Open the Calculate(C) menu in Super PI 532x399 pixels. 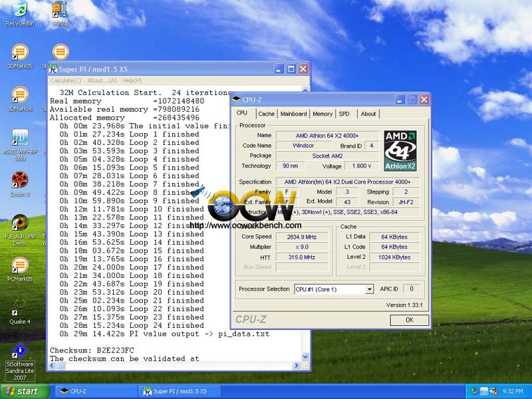[66, 80]
